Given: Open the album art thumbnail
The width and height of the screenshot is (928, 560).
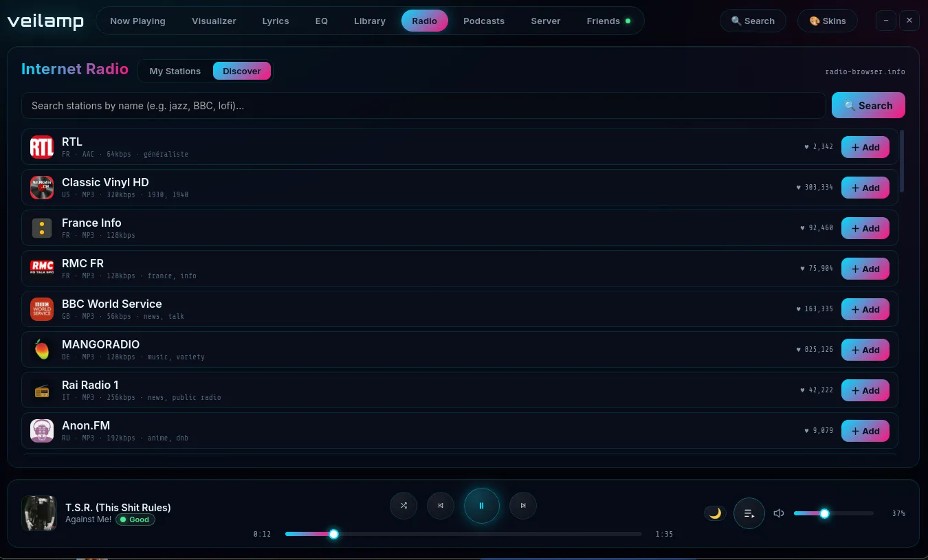Looking at the screenshot, I should click(39, 513).
